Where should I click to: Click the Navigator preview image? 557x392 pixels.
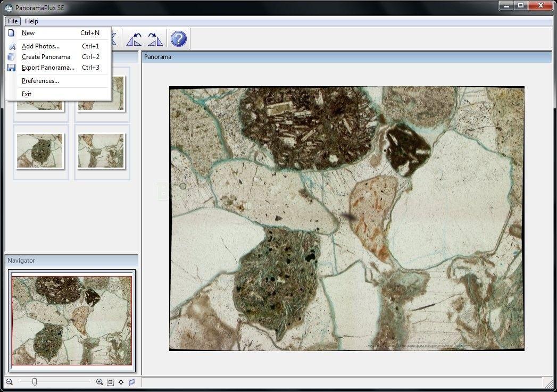pos(72,321)
